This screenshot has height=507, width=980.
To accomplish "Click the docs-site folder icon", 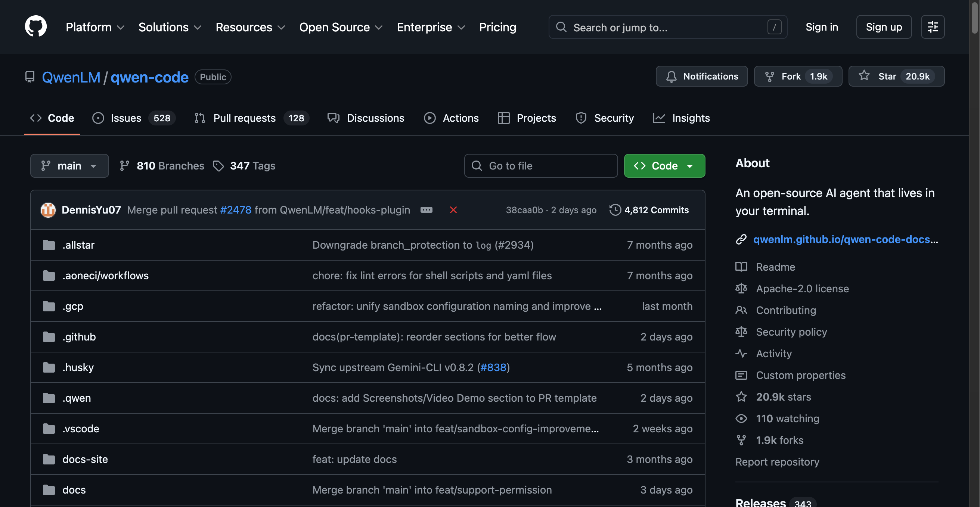I will click(x=49, y=459).
